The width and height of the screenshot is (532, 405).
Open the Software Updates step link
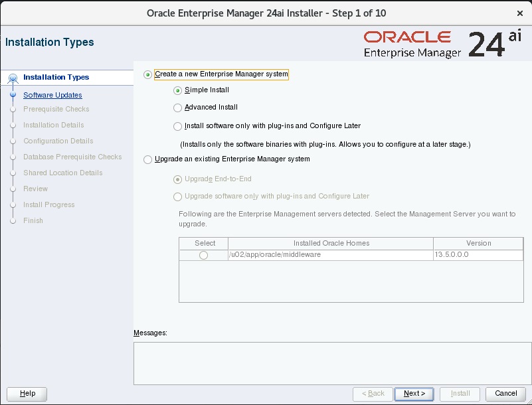point(52,95)
